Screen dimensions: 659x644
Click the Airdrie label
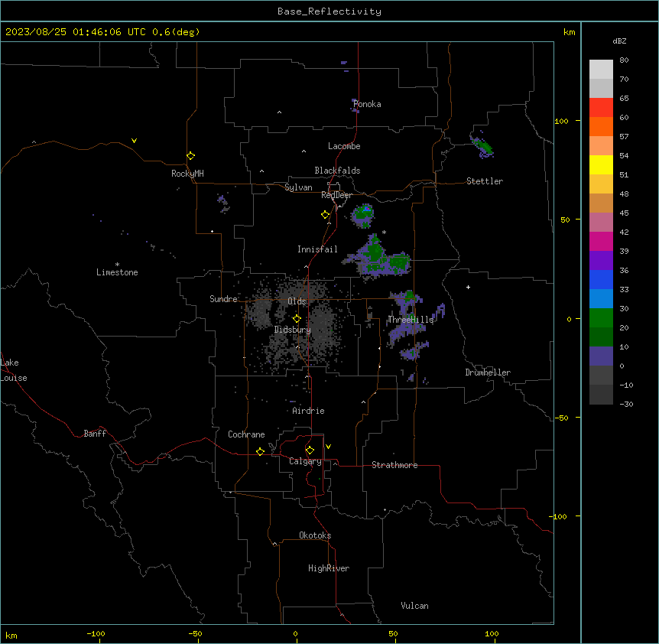pos(308,411)
